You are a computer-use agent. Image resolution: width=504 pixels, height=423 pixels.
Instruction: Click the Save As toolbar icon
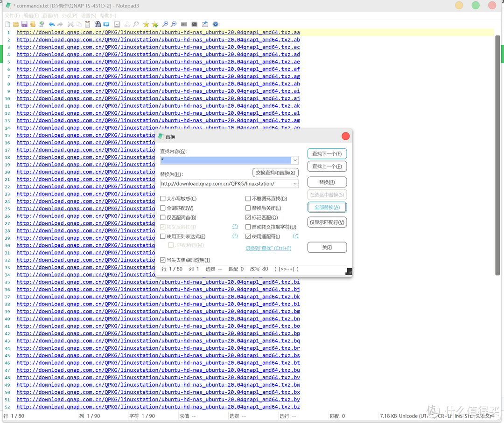[x=33, y=24]
